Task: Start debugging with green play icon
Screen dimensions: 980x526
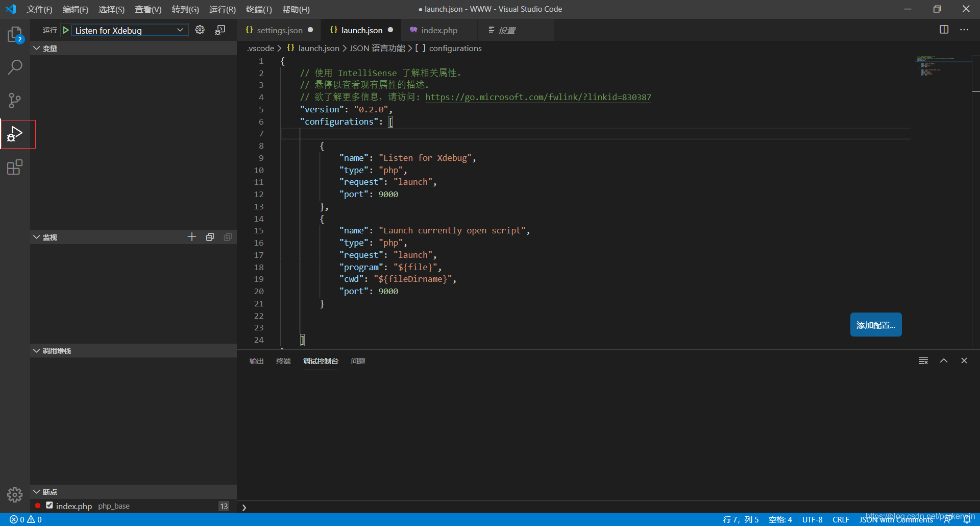Action: 66,30
